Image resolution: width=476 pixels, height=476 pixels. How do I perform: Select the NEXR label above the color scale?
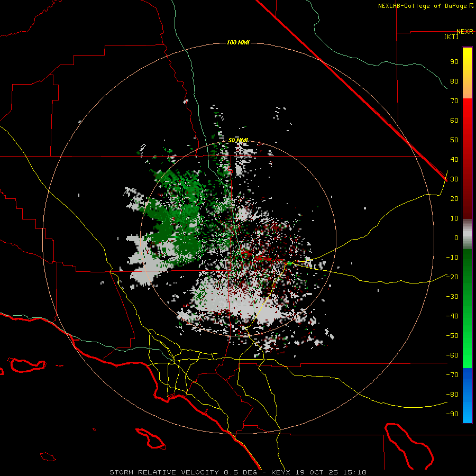pyautogui.click(x=465, y=32)
